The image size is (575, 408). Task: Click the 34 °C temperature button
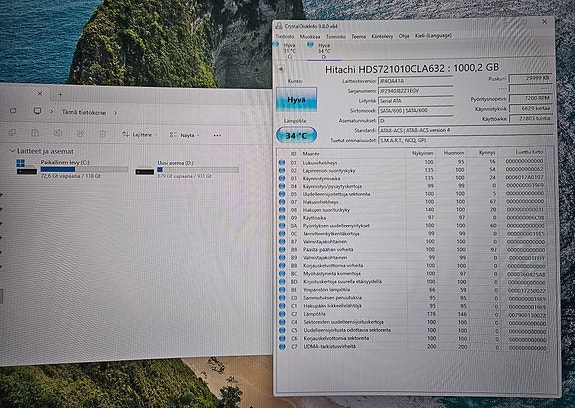296,136
